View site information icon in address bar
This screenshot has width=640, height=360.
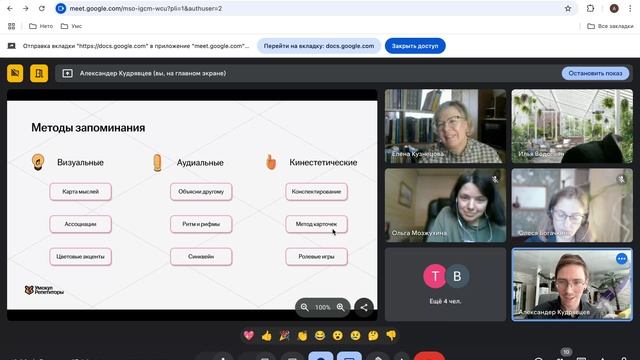[x=60, y=8]
